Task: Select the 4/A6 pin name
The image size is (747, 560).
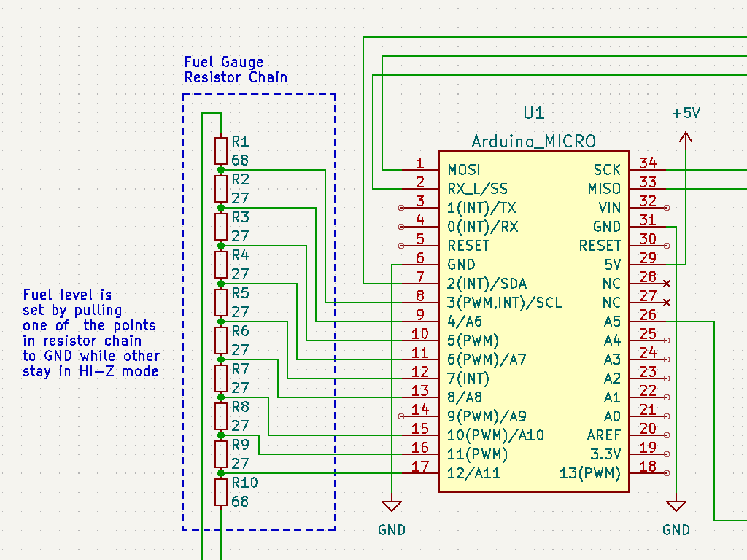Action: (x=465, y=322)
